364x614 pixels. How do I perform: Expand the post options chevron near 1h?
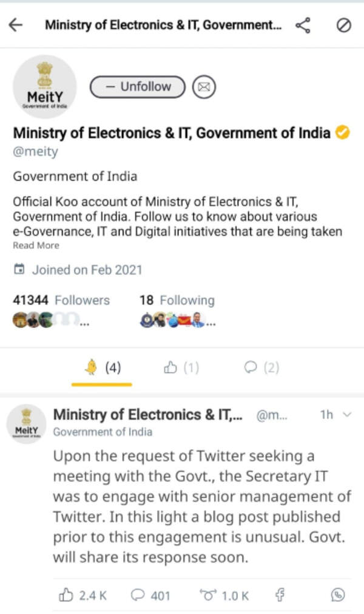[x=347, y=415]
